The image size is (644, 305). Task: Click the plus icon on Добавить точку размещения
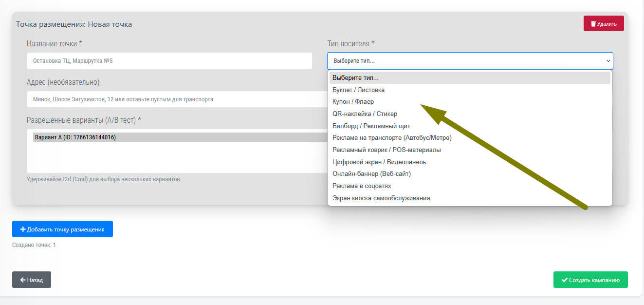coord(23,229)
